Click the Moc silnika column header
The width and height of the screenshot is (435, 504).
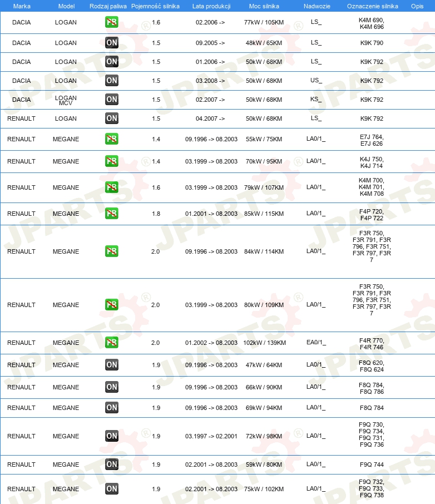point(264,6)
